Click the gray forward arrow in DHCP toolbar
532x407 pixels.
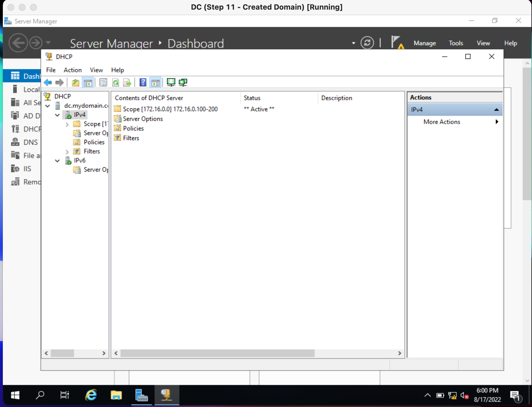click(x=59, y=82)
